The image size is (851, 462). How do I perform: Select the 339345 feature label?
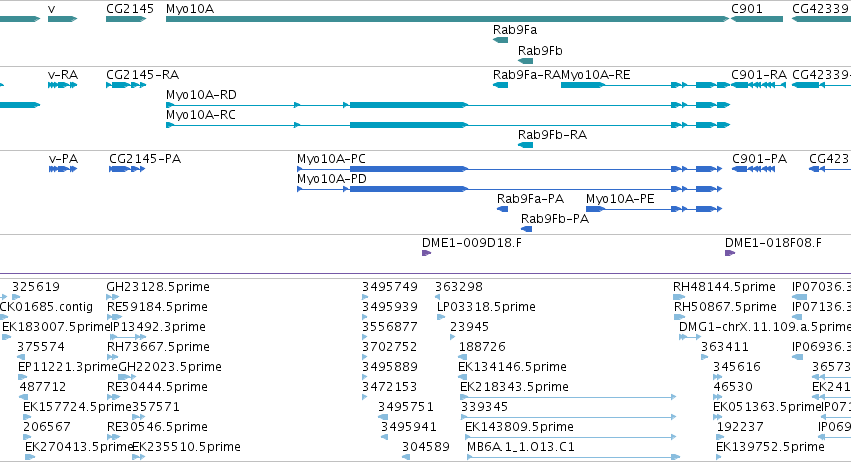485,407
